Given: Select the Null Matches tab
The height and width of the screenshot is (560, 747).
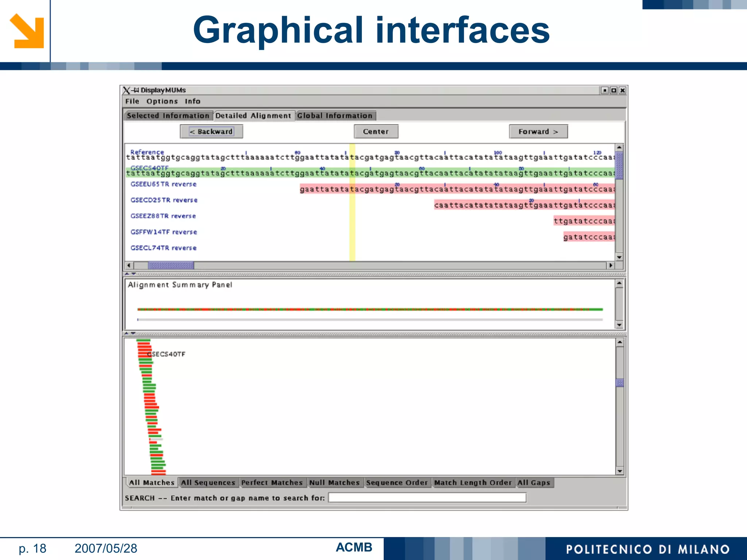Looking at the screenshot, I should [x=334, y=482].
